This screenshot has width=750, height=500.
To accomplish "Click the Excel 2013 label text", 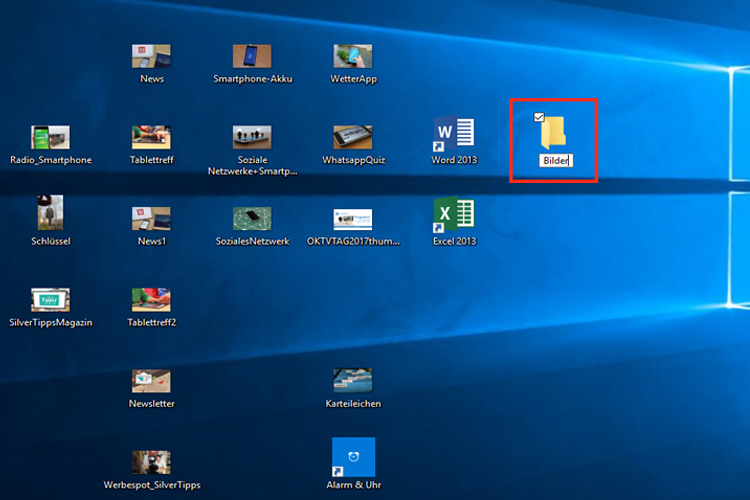I will coord(454,241).
